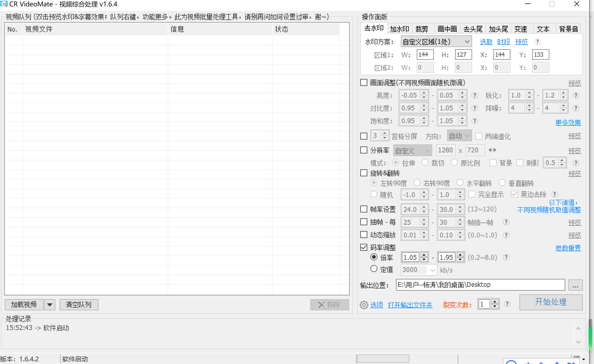594x364 pixels.
Task: Enable the 宫格分屏 checkbox
Action: (364, 136)
